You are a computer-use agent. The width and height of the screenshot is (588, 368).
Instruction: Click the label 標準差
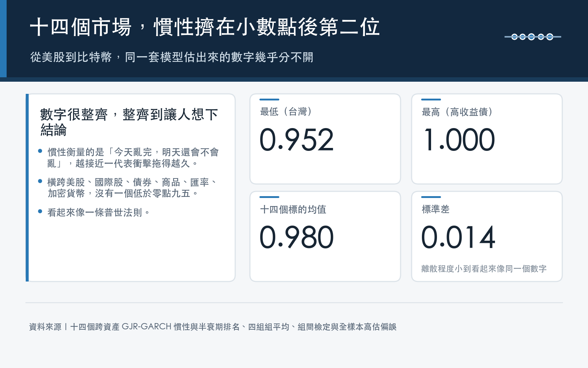(x=435, y=209)
